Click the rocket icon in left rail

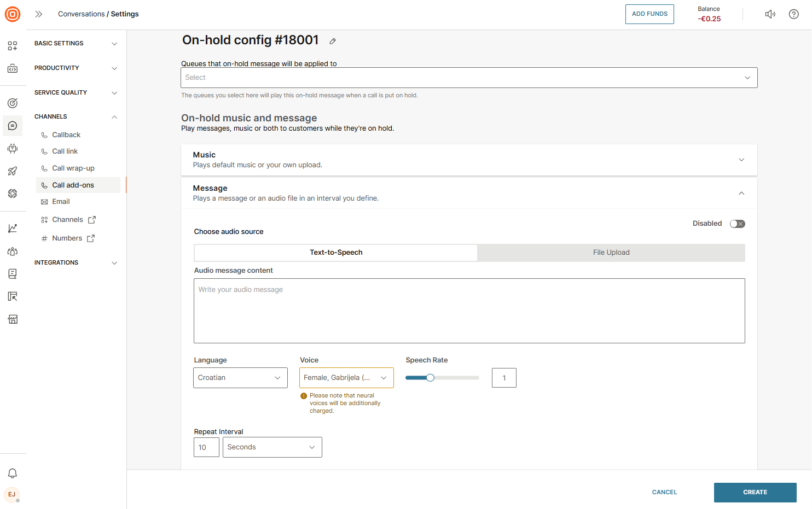(13, 171)
